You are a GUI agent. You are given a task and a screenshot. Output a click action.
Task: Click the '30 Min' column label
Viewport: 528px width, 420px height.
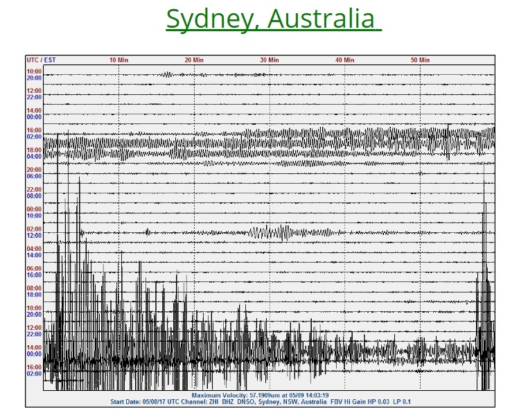click(x=270, y=60)
